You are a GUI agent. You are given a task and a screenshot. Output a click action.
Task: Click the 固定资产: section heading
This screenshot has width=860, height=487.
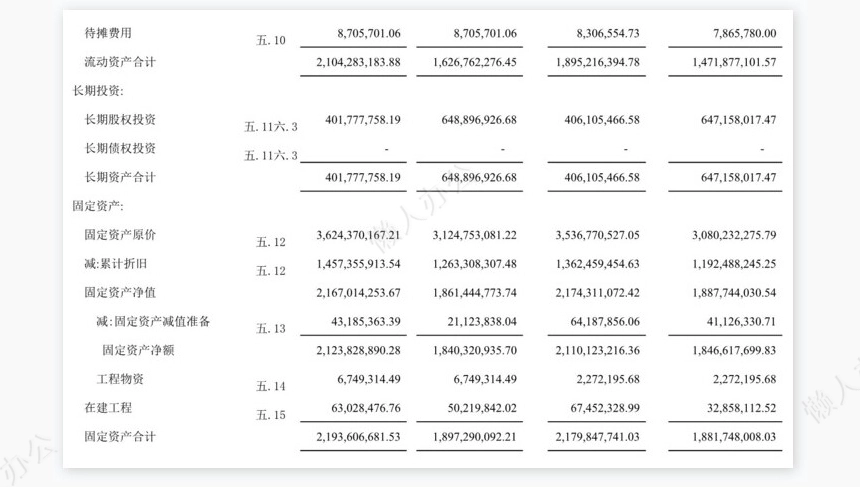pyautogui.click(x=104, y=206)
